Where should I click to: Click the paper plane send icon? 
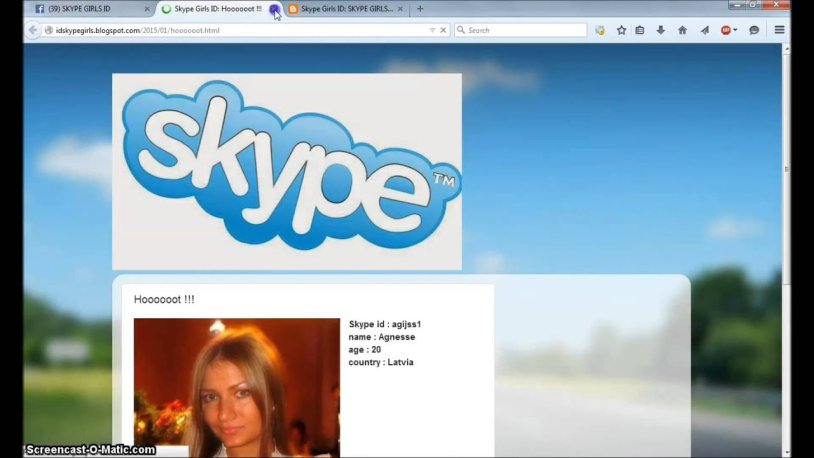(704, 30)
